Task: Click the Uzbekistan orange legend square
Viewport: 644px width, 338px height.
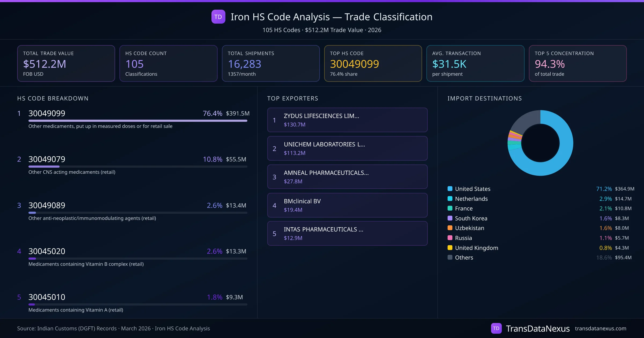Action: pos(450,228)
